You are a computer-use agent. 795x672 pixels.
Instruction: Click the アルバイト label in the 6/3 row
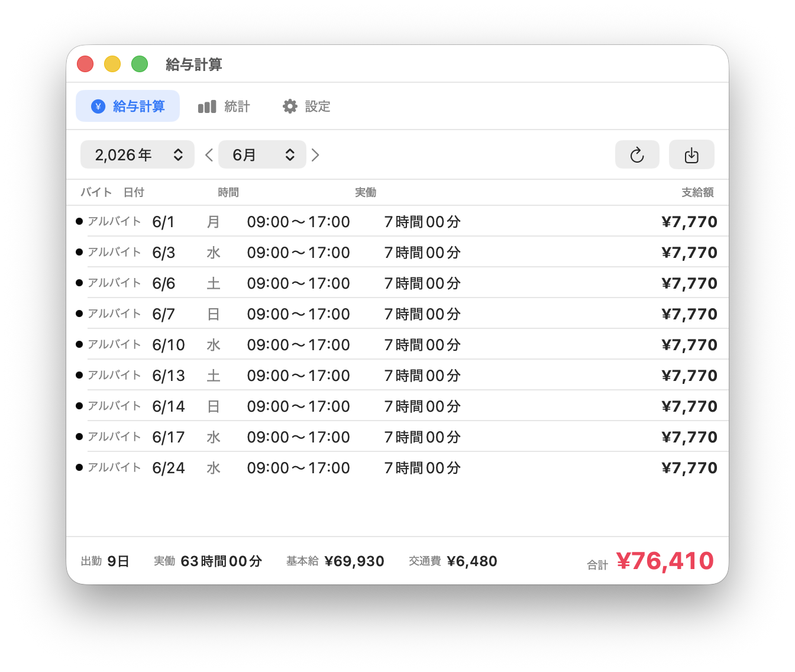pyautogui.click(x=115, y=252)
